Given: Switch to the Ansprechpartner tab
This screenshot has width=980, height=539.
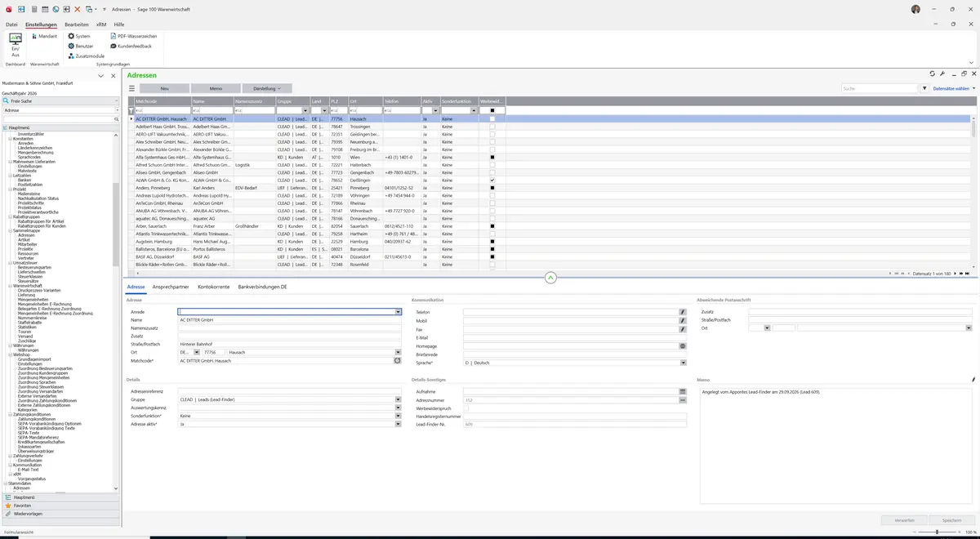Looking at the screenshot, I should click(171, 287).
